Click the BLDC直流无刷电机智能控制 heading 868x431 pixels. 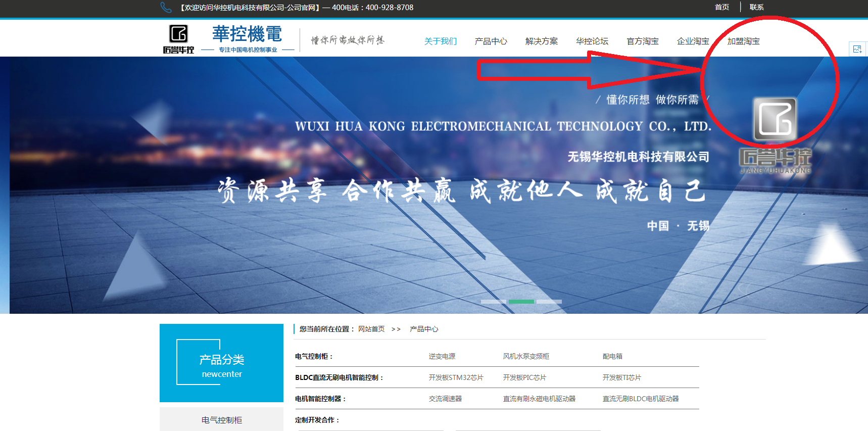click(339, 377)
